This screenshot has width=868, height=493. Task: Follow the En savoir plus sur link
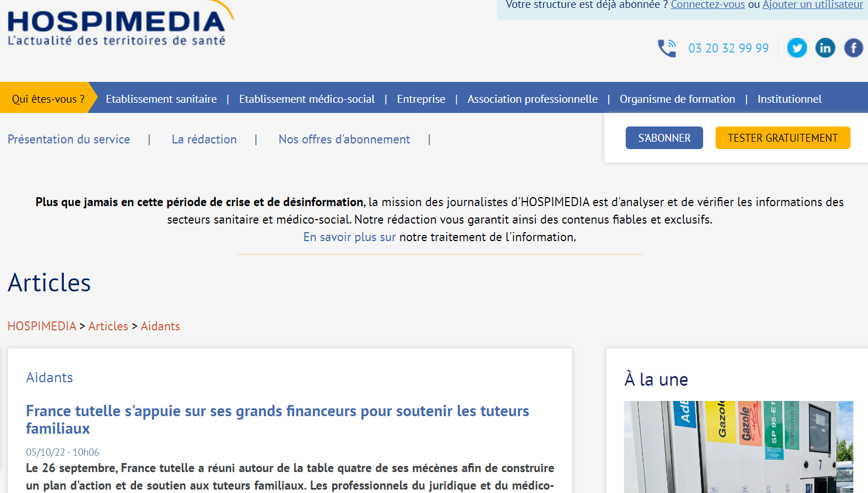[x=350, y=237]
